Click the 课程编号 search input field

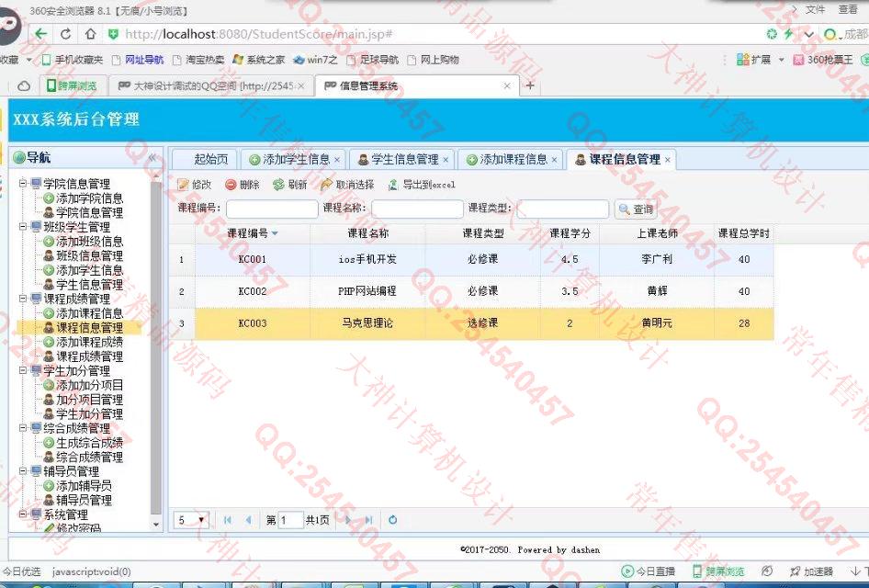[272, 209]
